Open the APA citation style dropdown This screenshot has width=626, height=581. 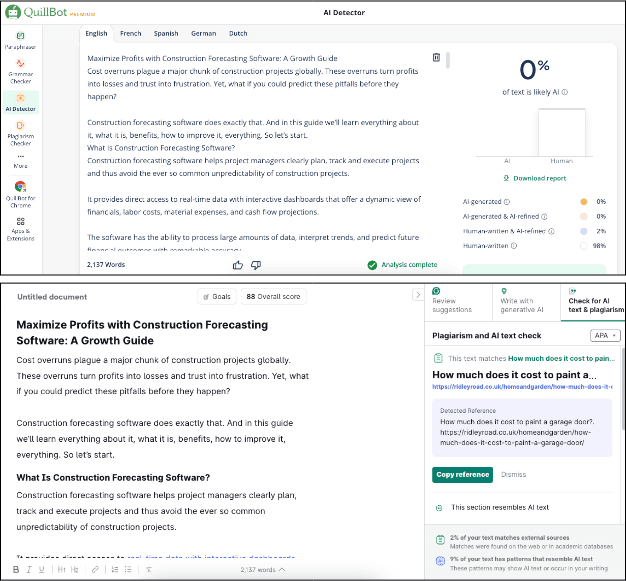[605, 335]
